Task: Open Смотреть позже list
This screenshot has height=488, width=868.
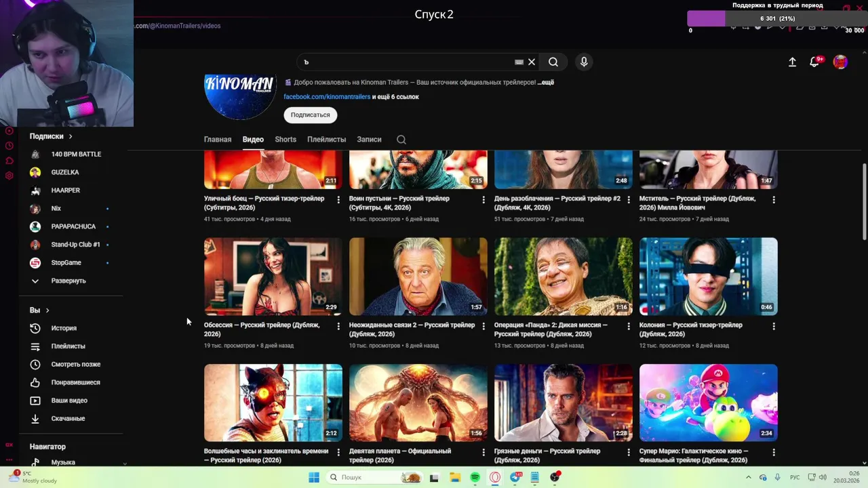Action: 75,365
